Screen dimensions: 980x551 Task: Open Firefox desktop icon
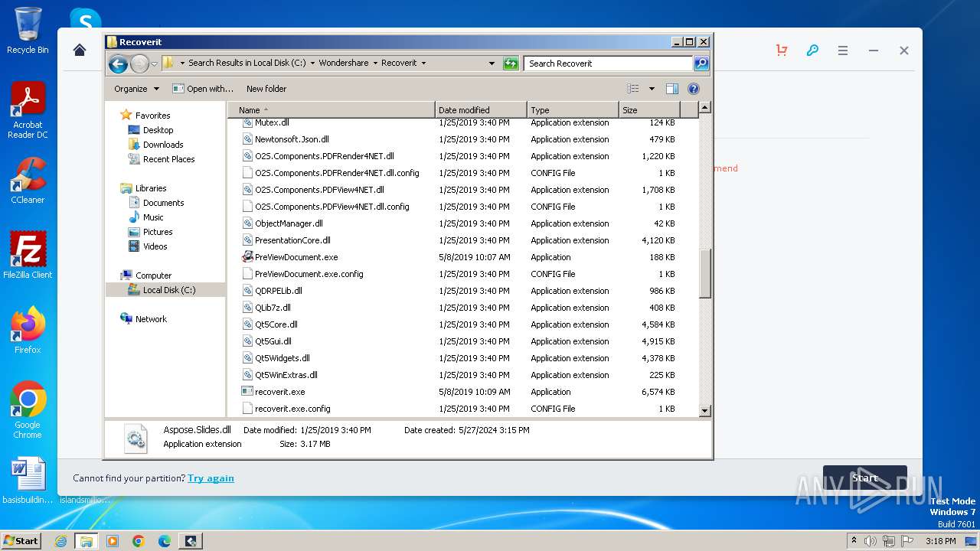pos(28,330)
